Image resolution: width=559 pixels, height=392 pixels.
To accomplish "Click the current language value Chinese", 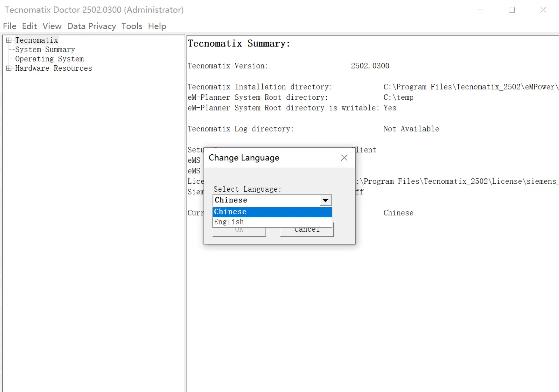I will click(398, 213).
